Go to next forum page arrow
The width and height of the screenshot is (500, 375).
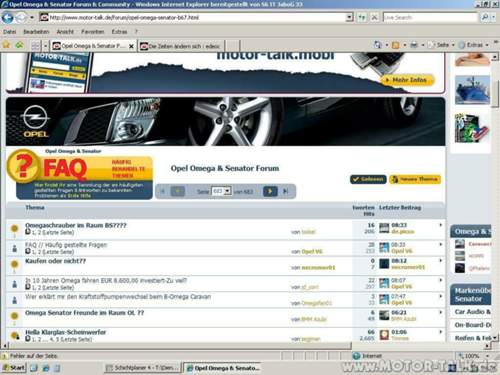[270, 191]
